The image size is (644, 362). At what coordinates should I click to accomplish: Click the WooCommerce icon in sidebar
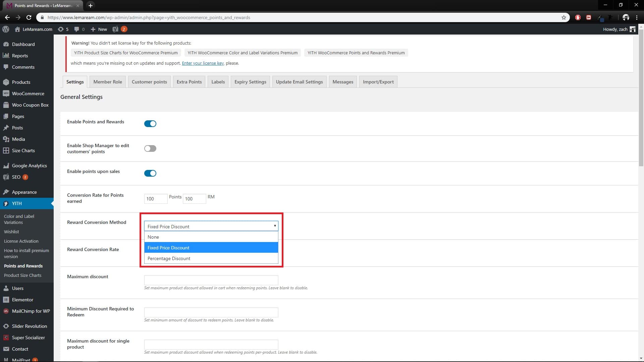[6, 94]
